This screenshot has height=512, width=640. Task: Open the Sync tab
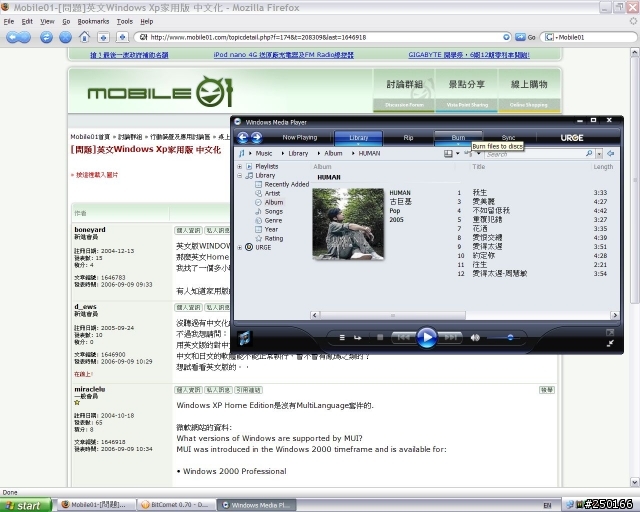click(508, 138)
